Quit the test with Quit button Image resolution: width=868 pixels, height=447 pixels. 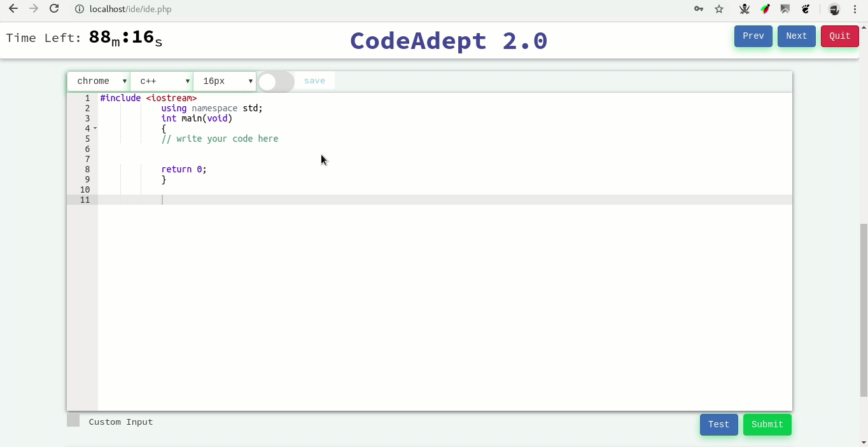pyautogui.click(x=840, y=36)
